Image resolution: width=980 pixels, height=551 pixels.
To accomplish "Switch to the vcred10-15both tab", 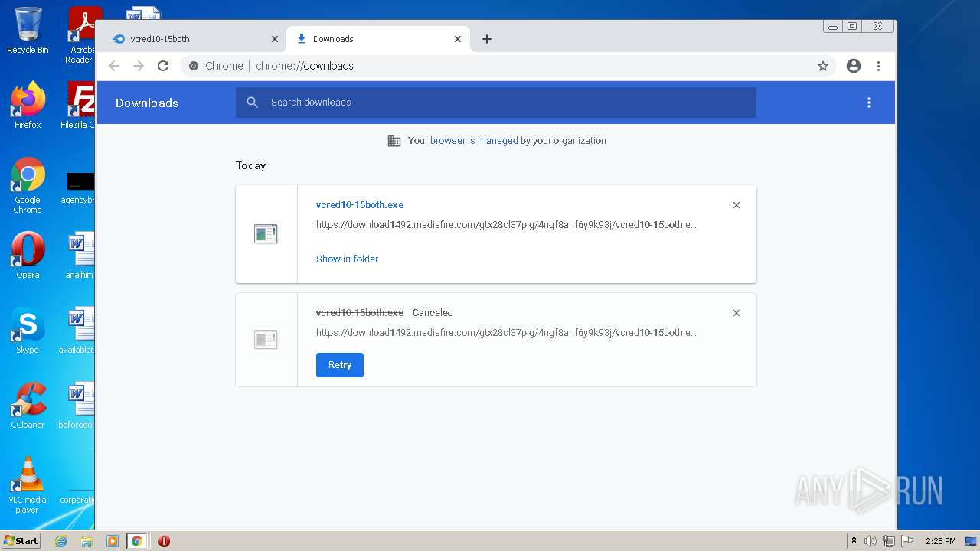I will (x=188, y=39).
